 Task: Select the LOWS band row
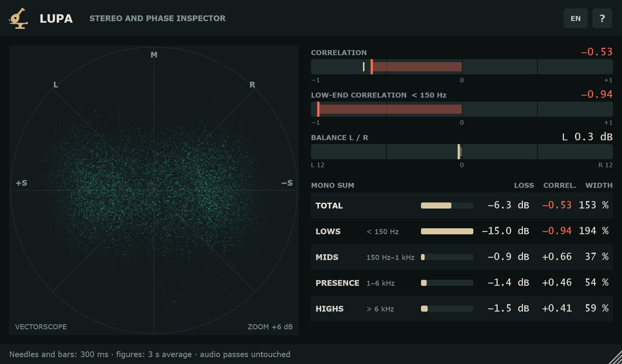click(x=462, y=231)
